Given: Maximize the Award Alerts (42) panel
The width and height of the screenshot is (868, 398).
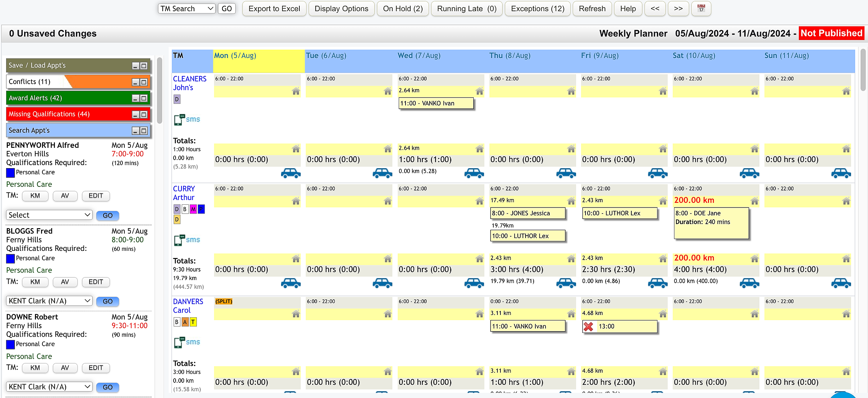Looking at the screenshot, I should coord(144,98).
